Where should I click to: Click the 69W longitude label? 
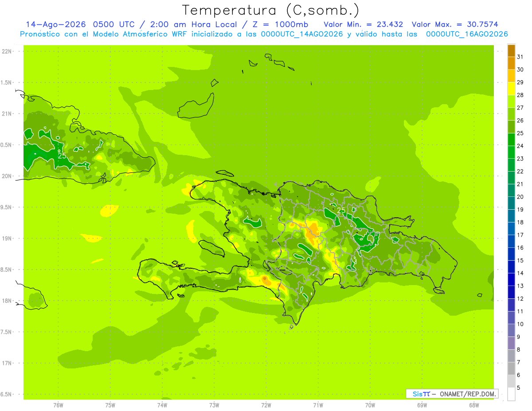coord(422,405)
